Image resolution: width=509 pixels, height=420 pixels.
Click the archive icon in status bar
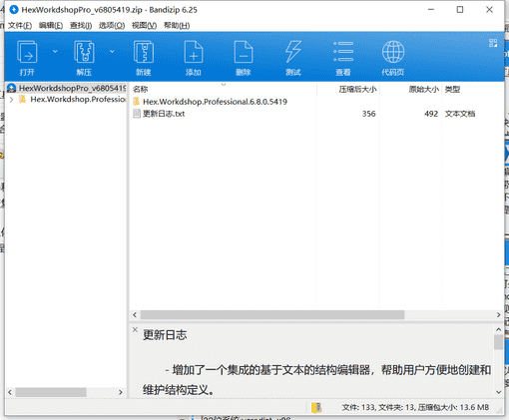[x=316, y=407]
